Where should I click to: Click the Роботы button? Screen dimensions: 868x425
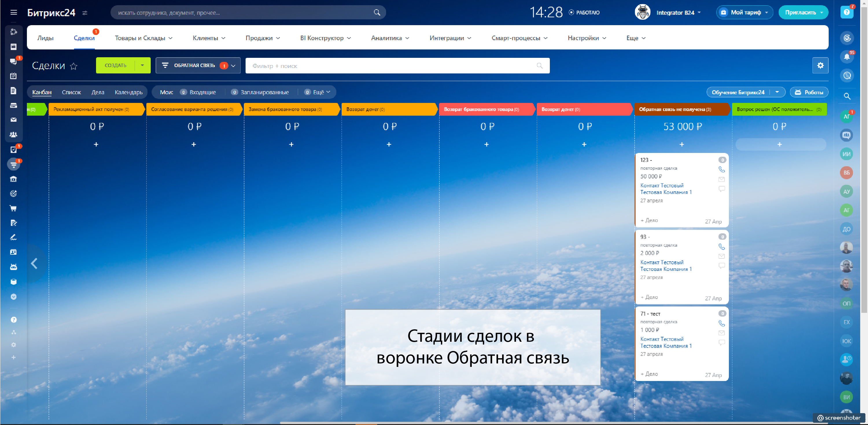click(x=809, y=92)
